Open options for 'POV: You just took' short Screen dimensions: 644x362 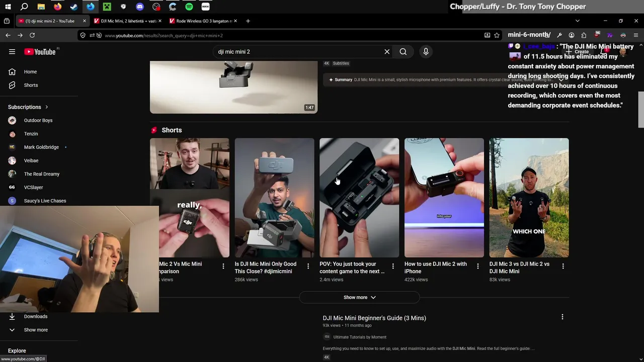coord(393,266)
